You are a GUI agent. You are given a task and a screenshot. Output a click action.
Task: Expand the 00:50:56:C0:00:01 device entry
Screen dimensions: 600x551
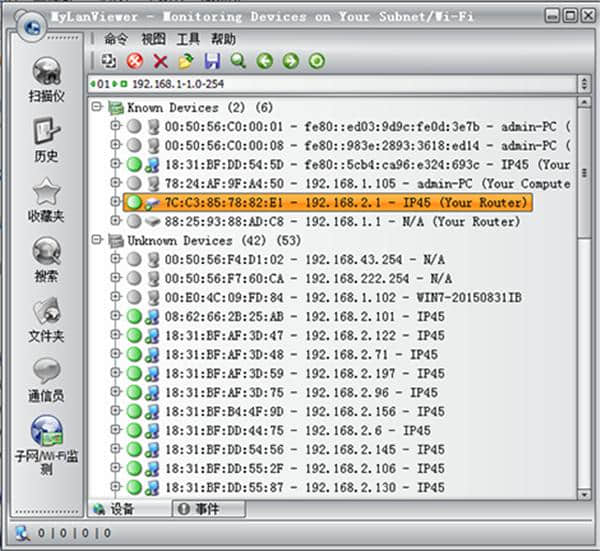click(x=115, y=126)
